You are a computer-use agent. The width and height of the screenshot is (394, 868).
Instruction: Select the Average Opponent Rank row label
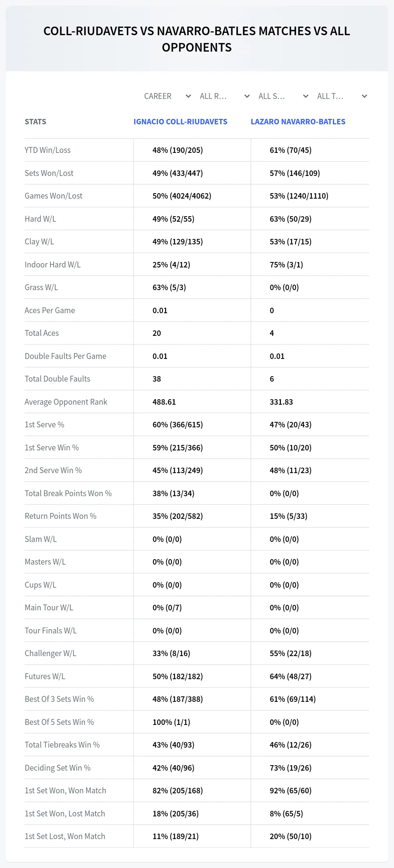point(66,402)
